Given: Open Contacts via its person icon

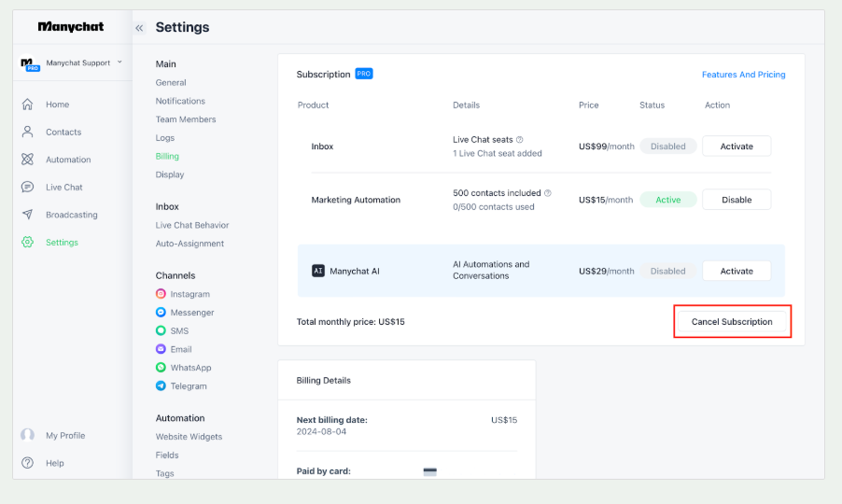Looking at the screenshot, I should tap(27, 133).
